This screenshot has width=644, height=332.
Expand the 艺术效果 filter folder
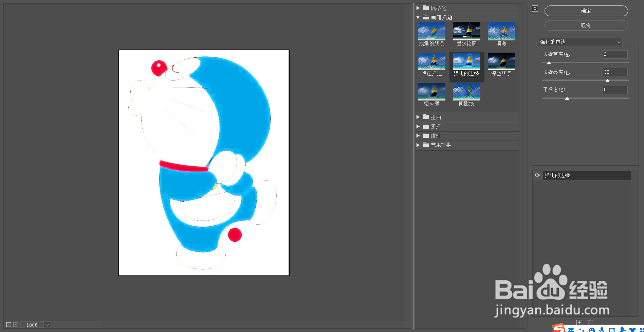[418, 145]
